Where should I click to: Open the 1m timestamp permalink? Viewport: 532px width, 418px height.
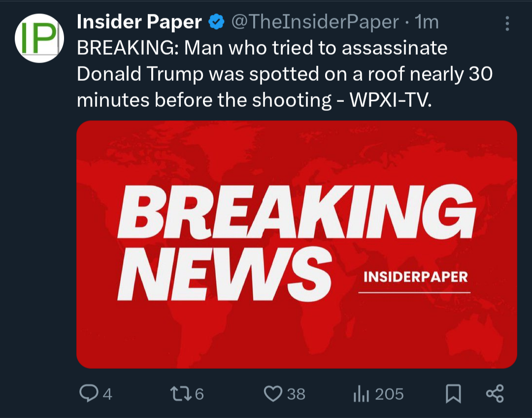point(427,22)
